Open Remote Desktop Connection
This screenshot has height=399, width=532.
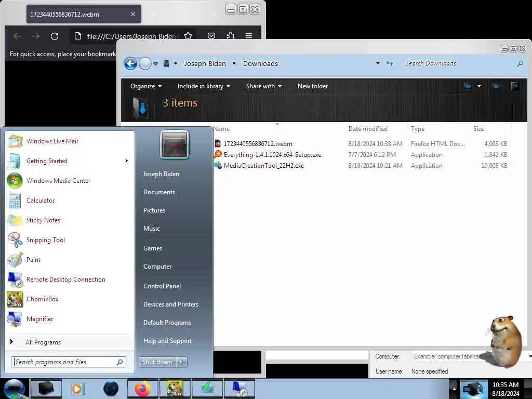66,279
